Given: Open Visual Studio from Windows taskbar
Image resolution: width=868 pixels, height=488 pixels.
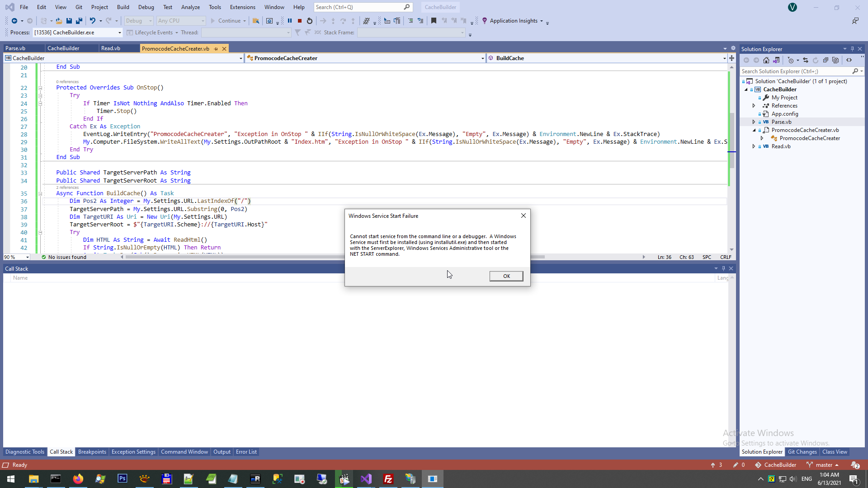Looking at the screenshot, I should point(366,479).
